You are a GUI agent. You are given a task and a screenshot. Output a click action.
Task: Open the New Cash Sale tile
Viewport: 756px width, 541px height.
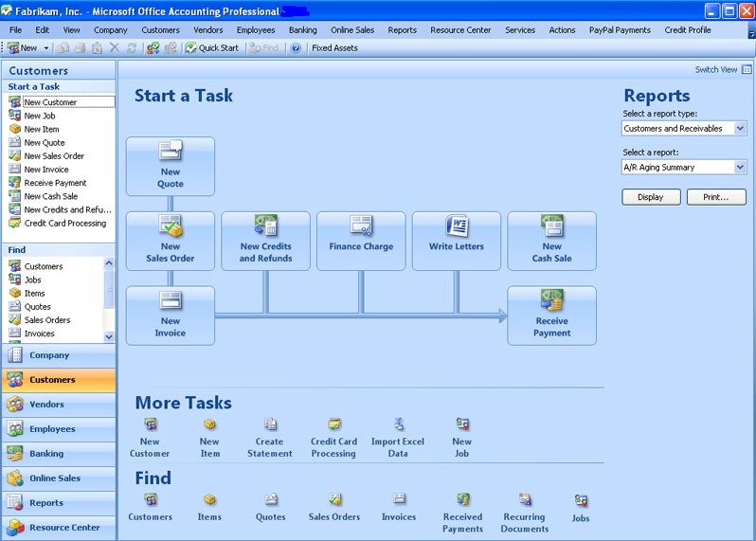point(551,241)
